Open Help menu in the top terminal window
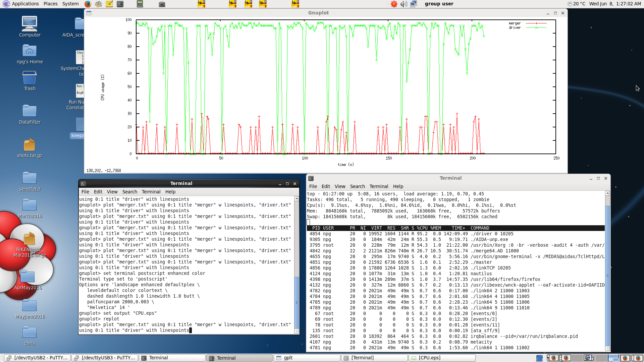The width and height of the screenshot is (644, 362). pyautogui.click(x=398, y=186)
